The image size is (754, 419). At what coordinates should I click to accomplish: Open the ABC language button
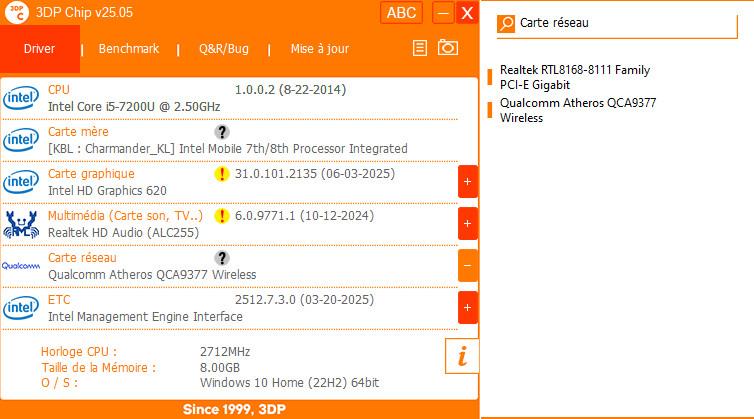click(402, 13)
